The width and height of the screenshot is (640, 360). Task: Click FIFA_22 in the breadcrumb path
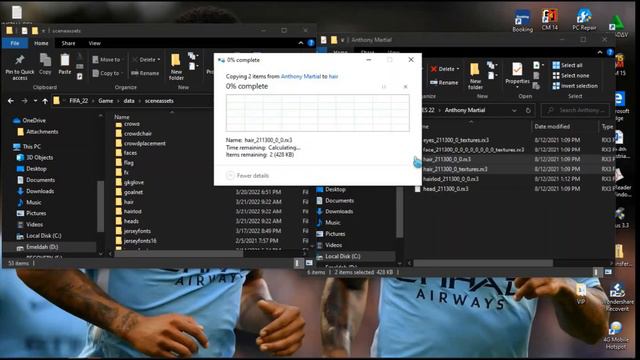78,101
